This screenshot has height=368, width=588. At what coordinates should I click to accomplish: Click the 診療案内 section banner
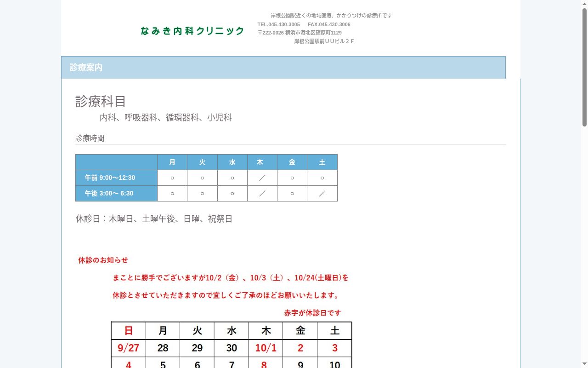click(283, 68)
